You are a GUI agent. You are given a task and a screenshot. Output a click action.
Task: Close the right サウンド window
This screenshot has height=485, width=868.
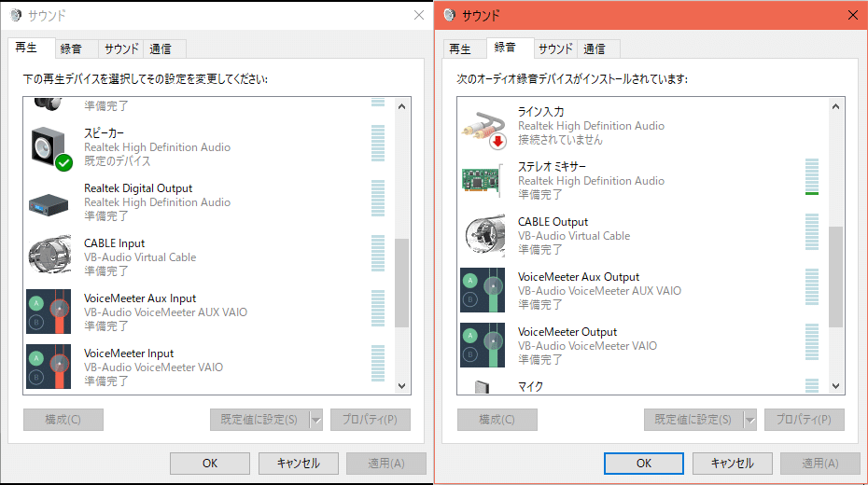(x=853, y=15)
